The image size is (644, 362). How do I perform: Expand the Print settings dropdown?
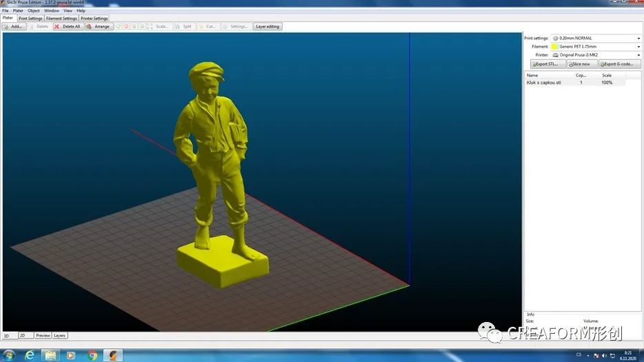596,38
